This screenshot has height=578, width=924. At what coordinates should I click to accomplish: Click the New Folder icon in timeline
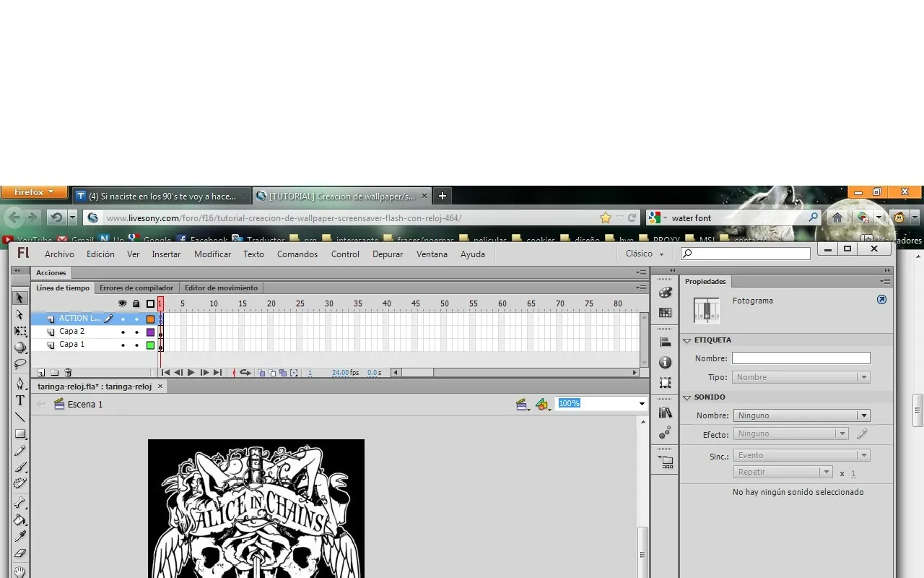pyautogui.click(x=54, y=373)
